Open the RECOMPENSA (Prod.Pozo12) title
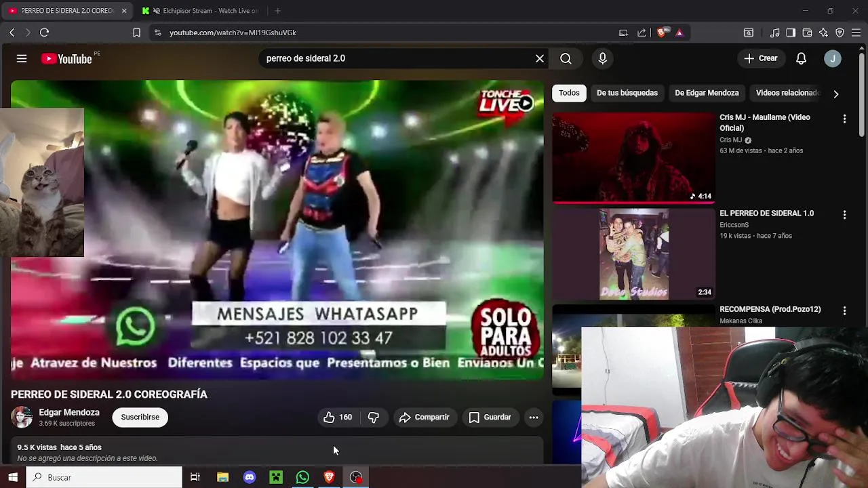The height and width of the screenshot is (488, 868). 770,309
